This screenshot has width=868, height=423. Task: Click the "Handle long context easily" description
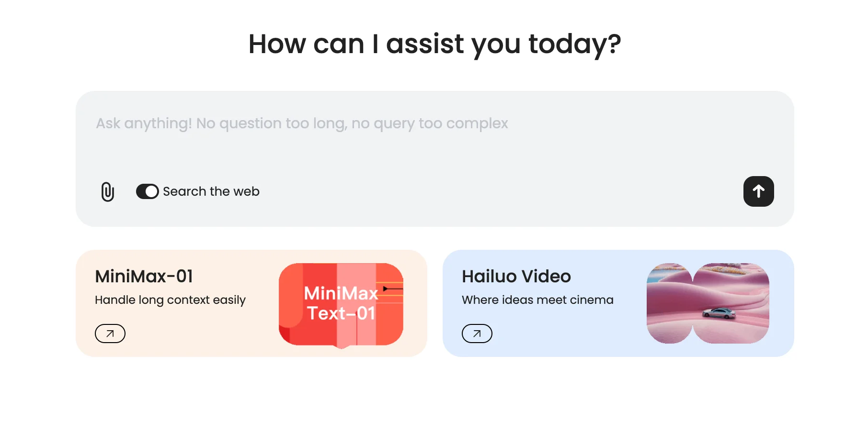(170, 300)
